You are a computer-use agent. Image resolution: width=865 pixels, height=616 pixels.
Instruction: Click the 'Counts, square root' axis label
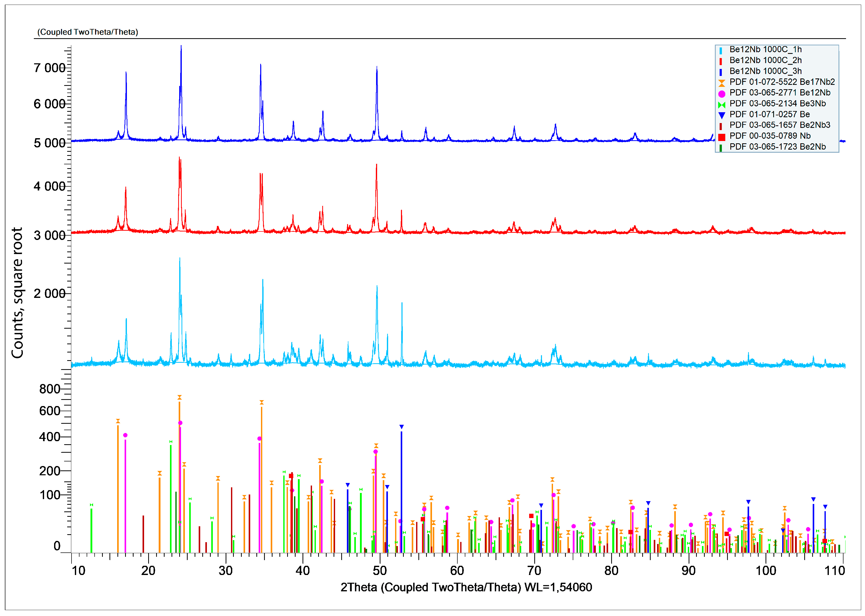17,292
